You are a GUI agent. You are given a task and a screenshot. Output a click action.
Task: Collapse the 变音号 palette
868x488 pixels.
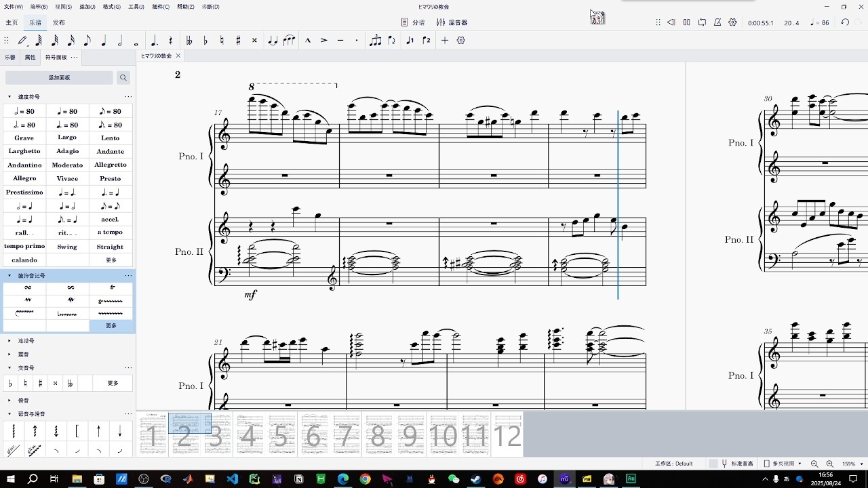point(9,368)
